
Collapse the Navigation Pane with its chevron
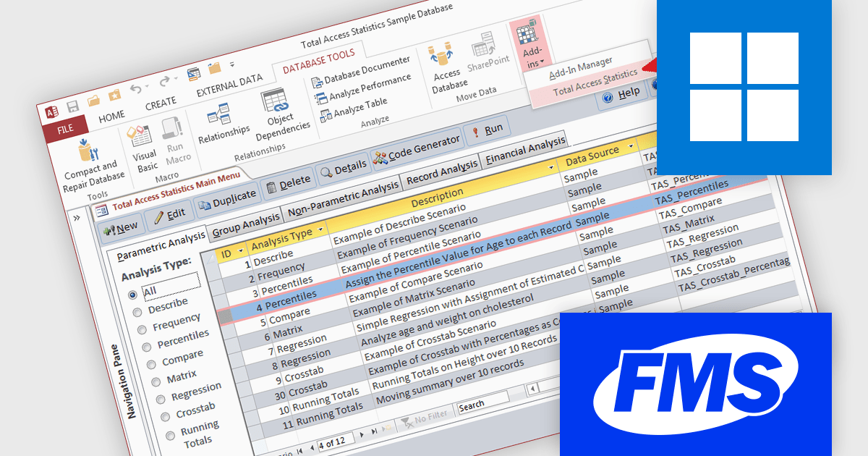point(78,218)
